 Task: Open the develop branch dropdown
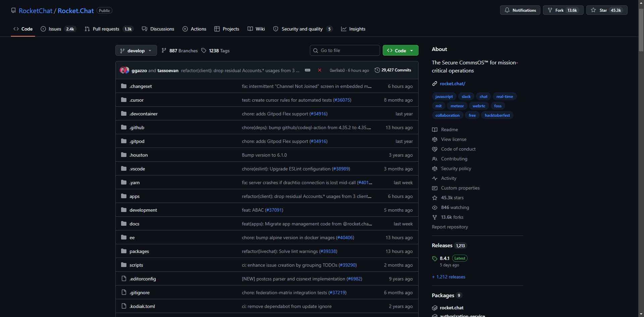[136, 51]
